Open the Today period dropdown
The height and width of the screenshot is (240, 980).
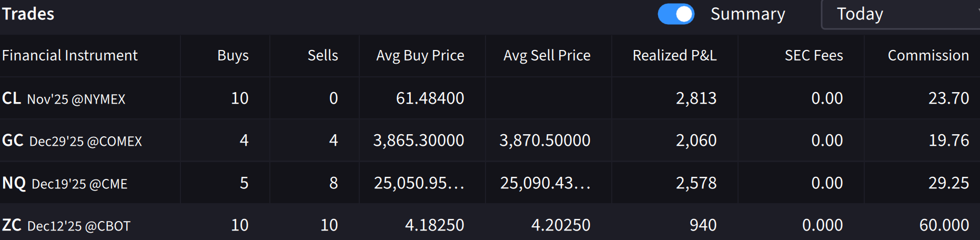click(x=901, y=14)
